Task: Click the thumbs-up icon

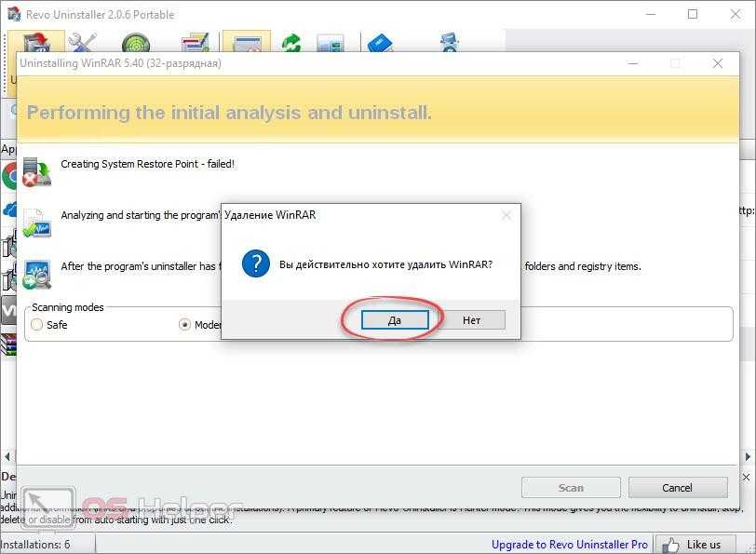Action: [670, 546]
